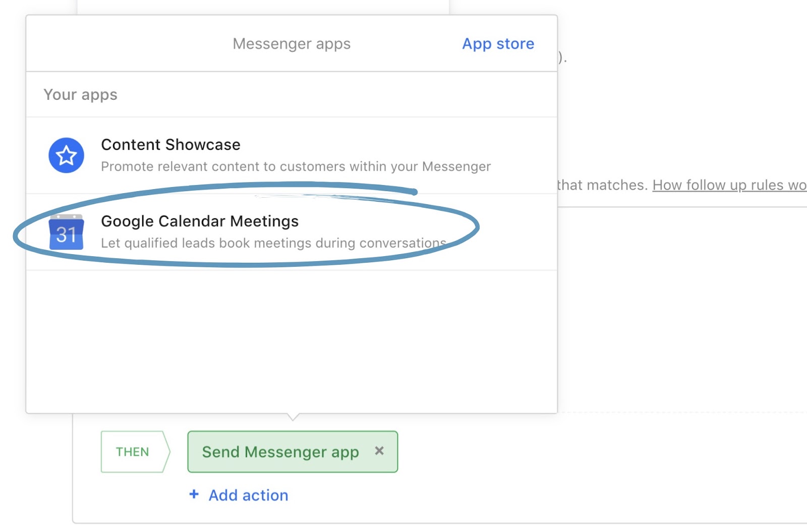Click the Add action text
The height and width of the screenshot is (532, 807).
248,495
